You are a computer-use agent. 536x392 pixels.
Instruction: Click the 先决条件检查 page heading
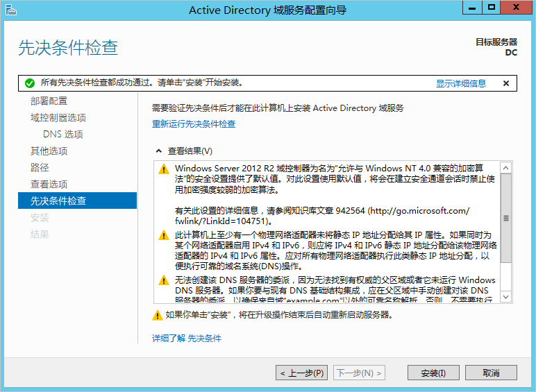(x=68, y=47)
